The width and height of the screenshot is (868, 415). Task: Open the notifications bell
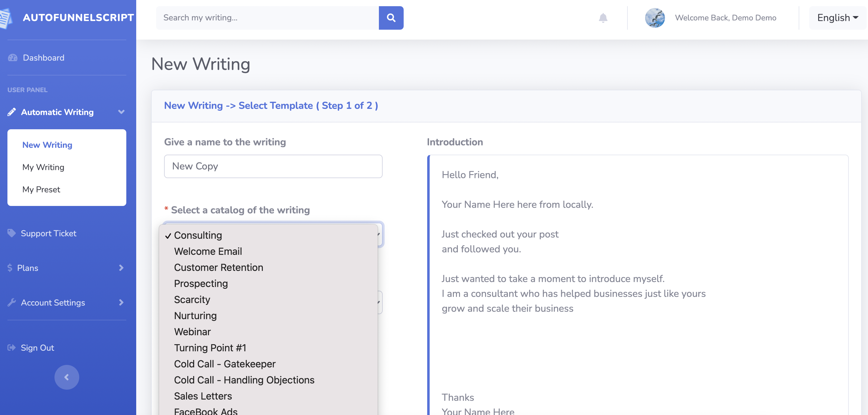coord(603,18)
